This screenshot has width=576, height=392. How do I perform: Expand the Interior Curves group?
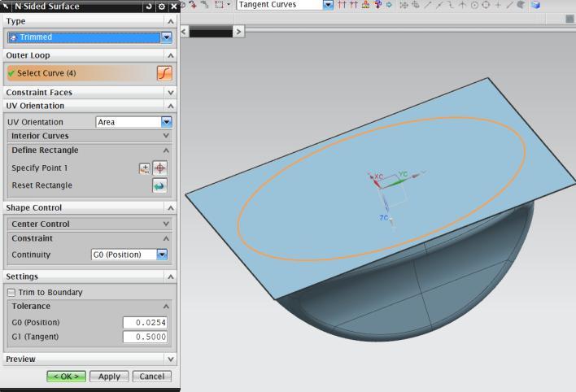pos(166,136)
